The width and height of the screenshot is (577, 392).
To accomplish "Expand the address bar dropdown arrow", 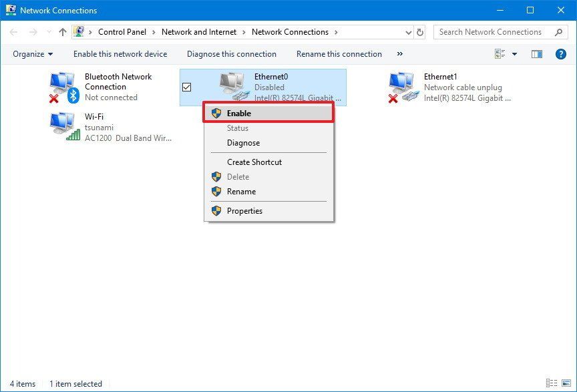I will [407, 31].
